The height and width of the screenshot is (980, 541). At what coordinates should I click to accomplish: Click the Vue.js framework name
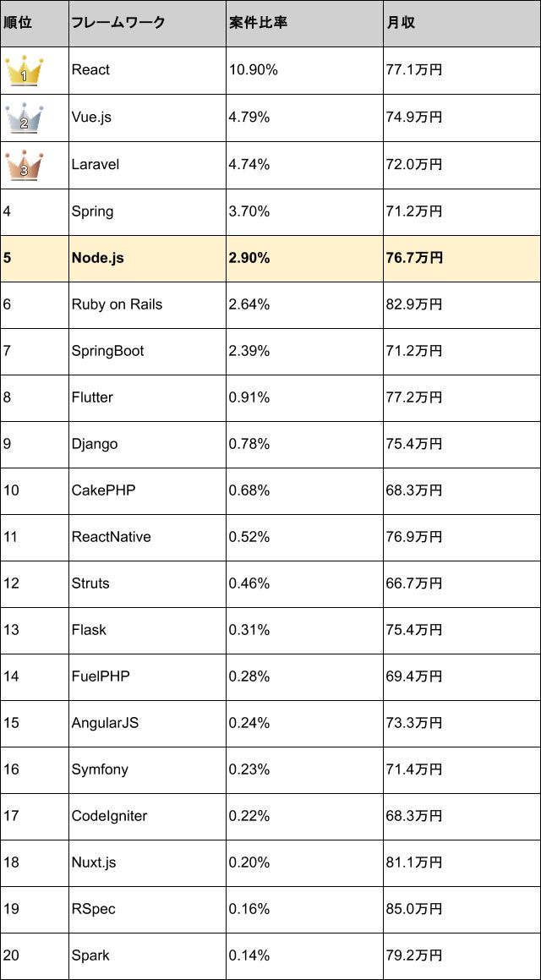[x=91, y=118]
